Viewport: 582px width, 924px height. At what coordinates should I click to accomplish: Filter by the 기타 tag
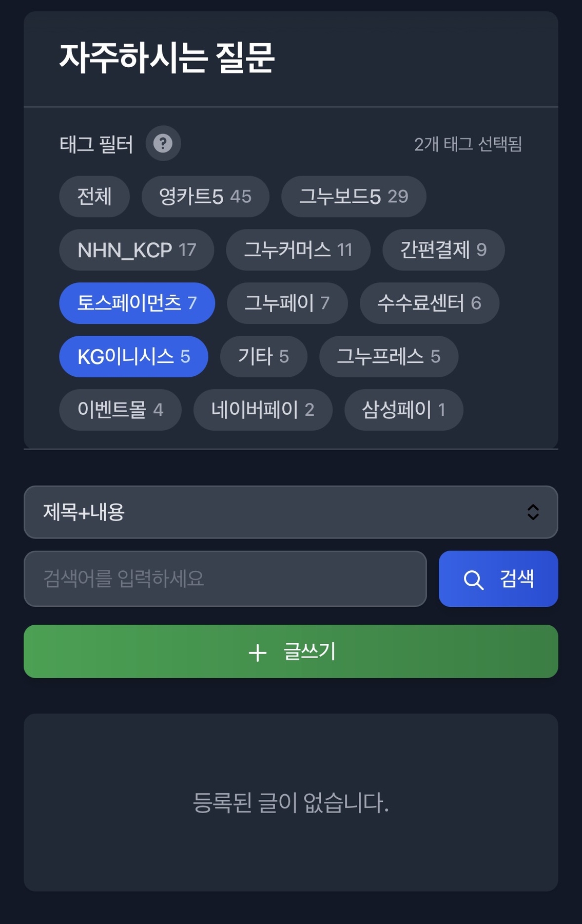click(263, 357)
